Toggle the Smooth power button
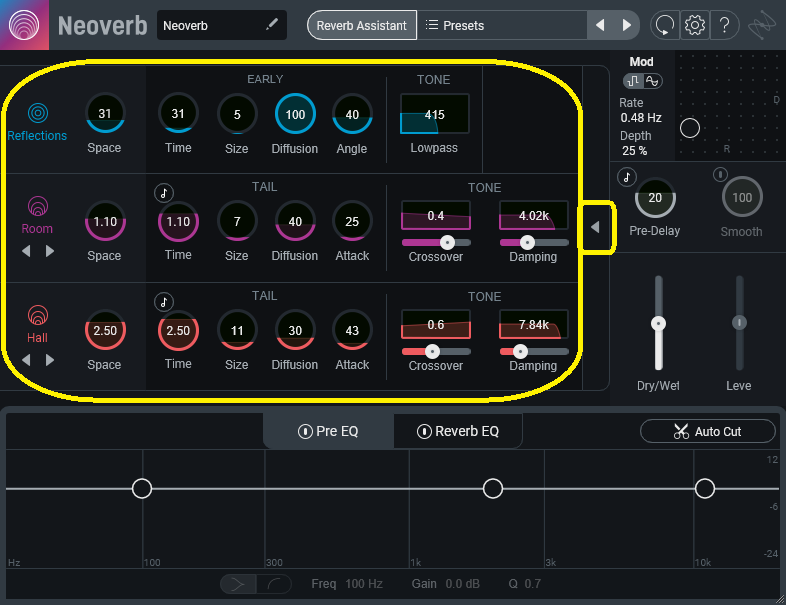This screenshot has width=786, height=605. (x=718, y=176)
